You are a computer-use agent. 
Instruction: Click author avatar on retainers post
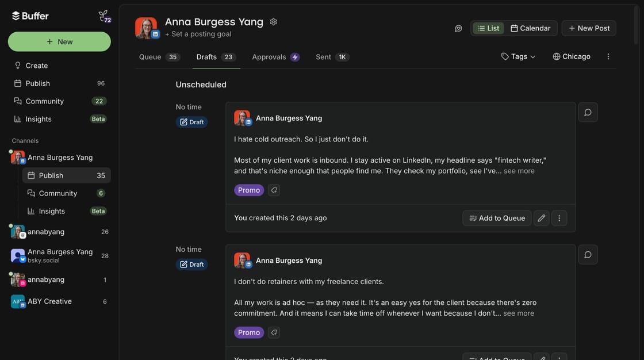click(x=242, y=261)
